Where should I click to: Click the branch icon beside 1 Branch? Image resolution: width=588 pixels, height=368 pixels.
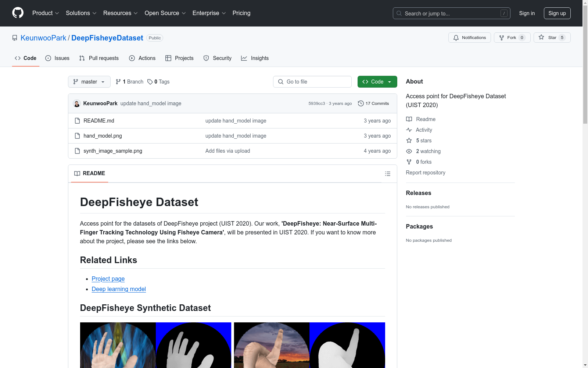point(118,82)
